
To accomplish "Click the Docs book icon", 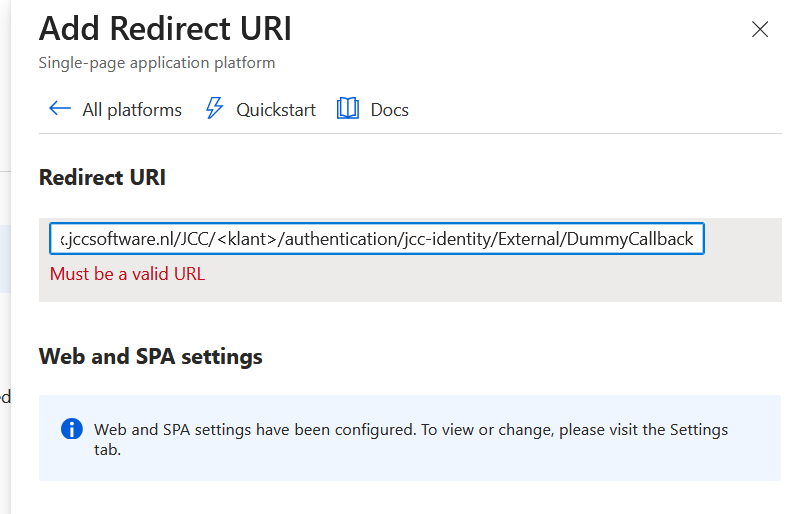I will 348,109.
